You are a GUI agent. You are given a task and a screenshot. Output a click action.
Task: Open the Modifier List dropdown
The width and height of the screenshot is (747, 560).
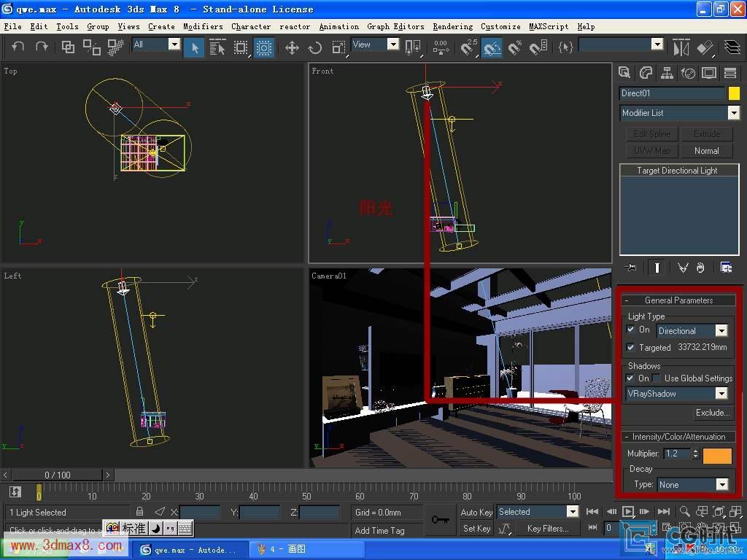(x=680, y=113)
